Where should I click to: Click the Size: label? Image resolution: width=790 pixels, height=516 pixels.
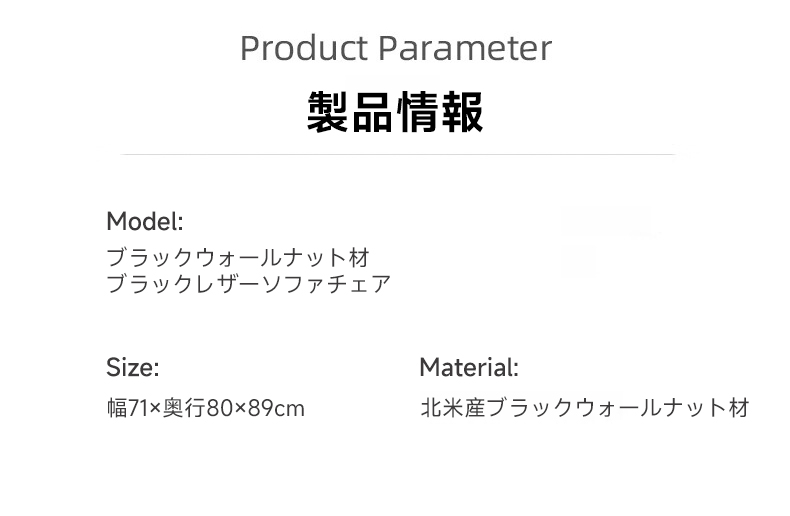(x=133, y=367)
